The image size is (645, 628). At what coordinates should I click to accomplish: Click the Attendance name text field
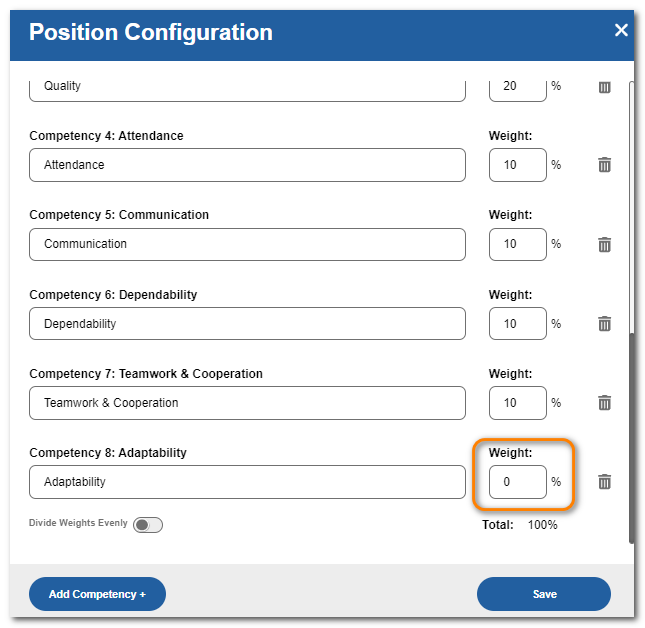(247, 165)
